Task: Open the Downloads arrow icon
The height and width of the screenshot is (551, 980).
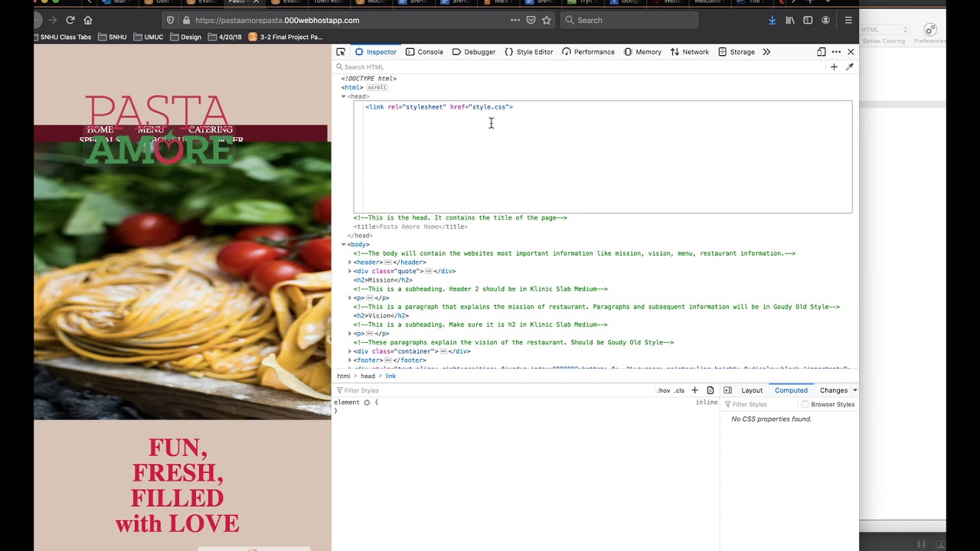Action: [x=772, y=21]
